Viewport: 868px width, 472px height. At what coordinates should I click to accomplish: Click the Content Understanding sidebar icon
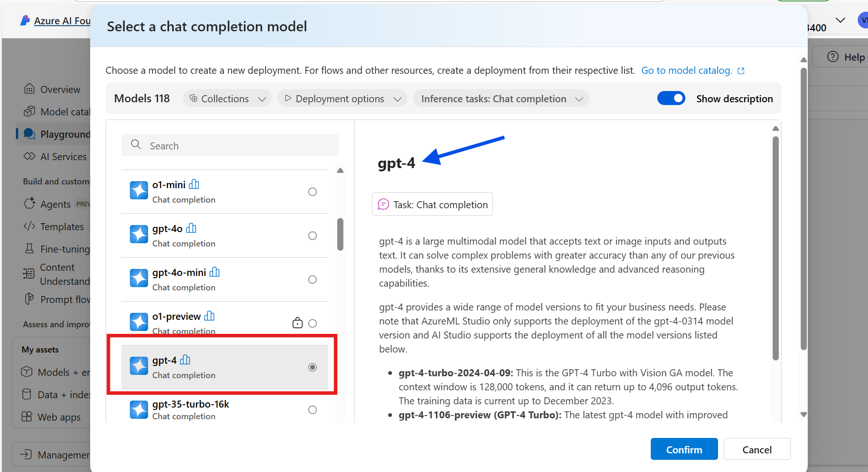pos(28,274)
